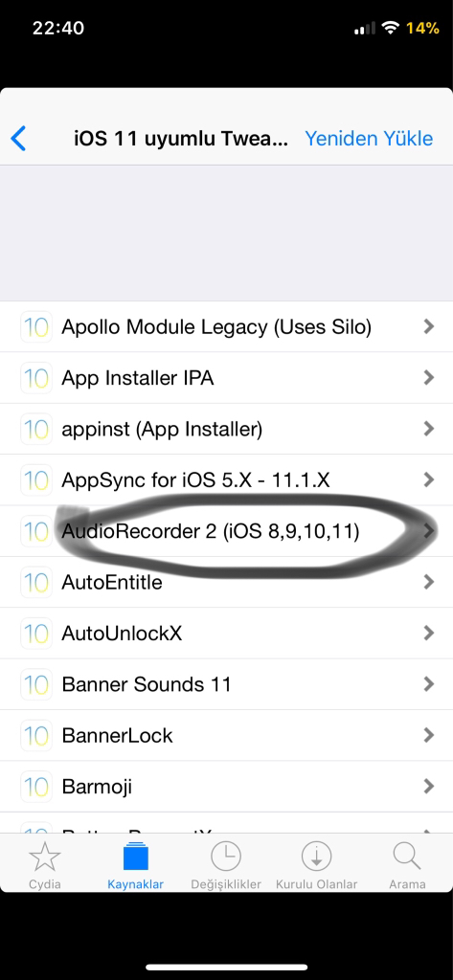
Task: Tap the iOS 10 icon beside Barmoji
Action: click(36, 787)
